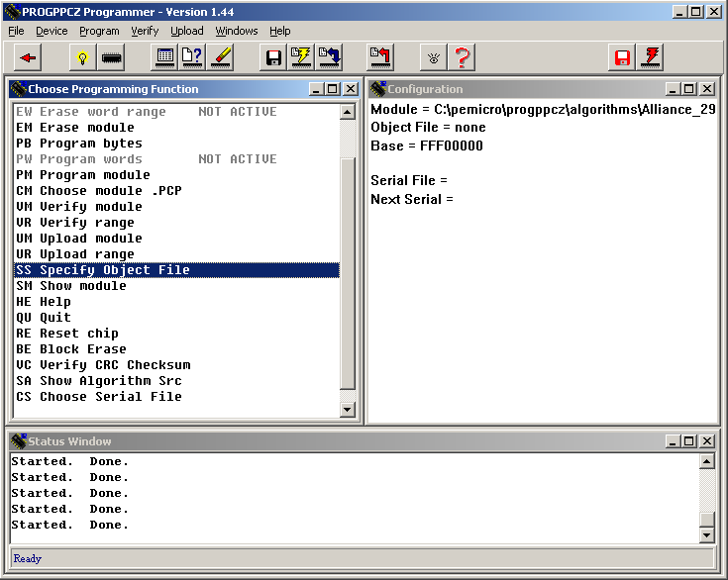The width and height of the screenshot is (728, 580).
Task: Select 'HE Help' in function list
Action: [177, 302]
